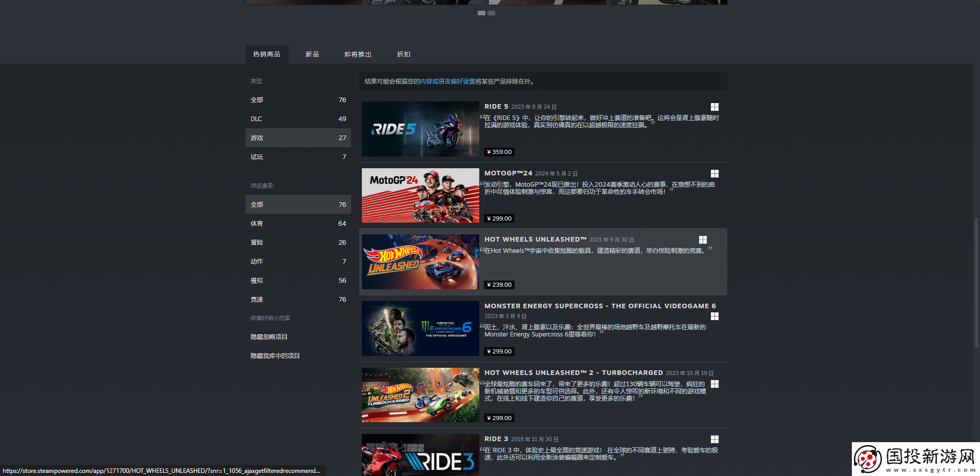The width and height of the screenshot is (980, 476).
Task: Toggle 隐藏忽略项目 preference
Action: tap(298, 336)
